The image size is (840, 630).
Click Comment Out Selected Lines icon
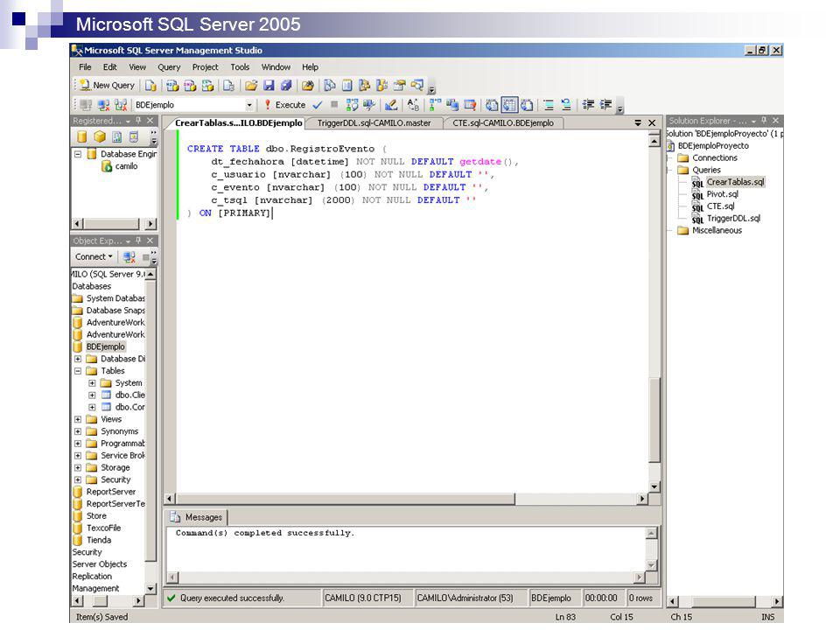[548, 105]
